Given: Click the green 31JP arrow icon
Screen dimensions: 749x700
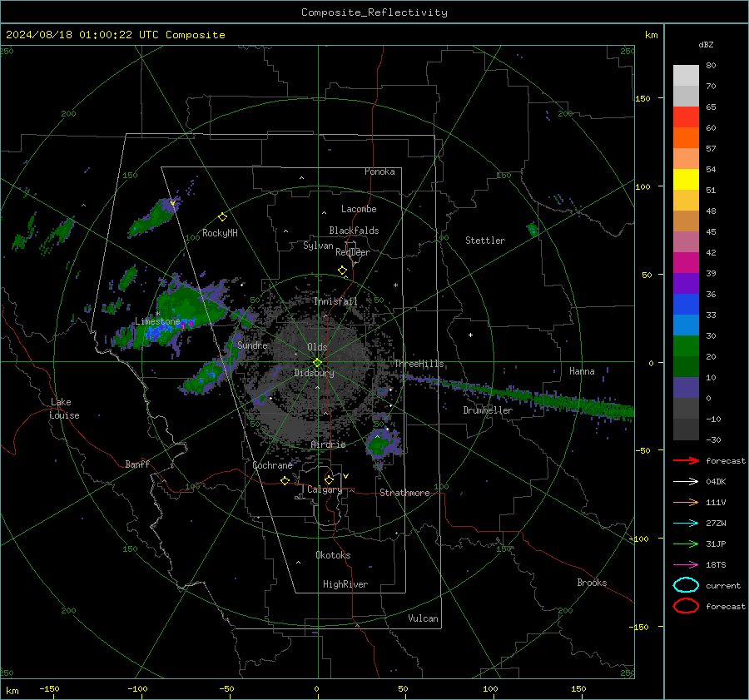Looking at the screenshot, I should pos(686,544).
